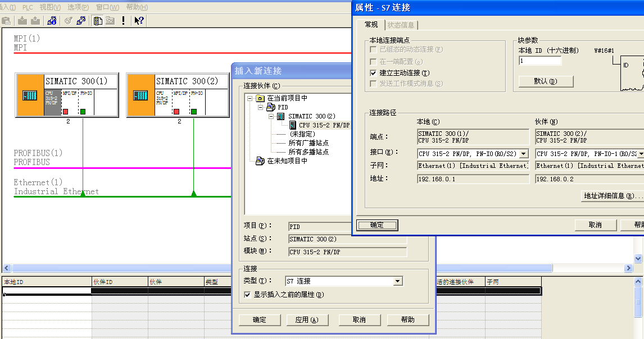The width and height of the screenshot is (644, 339).
Task: Click the 子网 column header in connection table
Action: (513, 282)
